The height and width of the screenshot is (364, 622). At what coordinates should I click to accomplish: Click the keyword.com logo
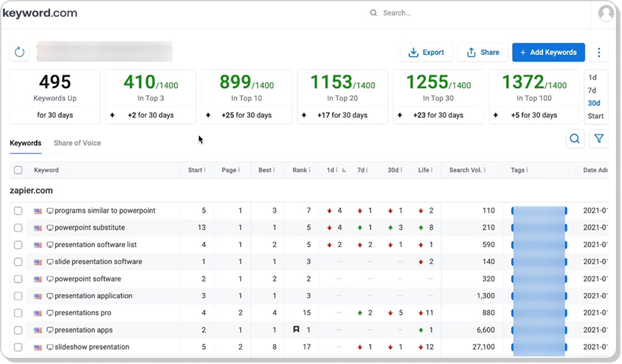tap(40, 13)
